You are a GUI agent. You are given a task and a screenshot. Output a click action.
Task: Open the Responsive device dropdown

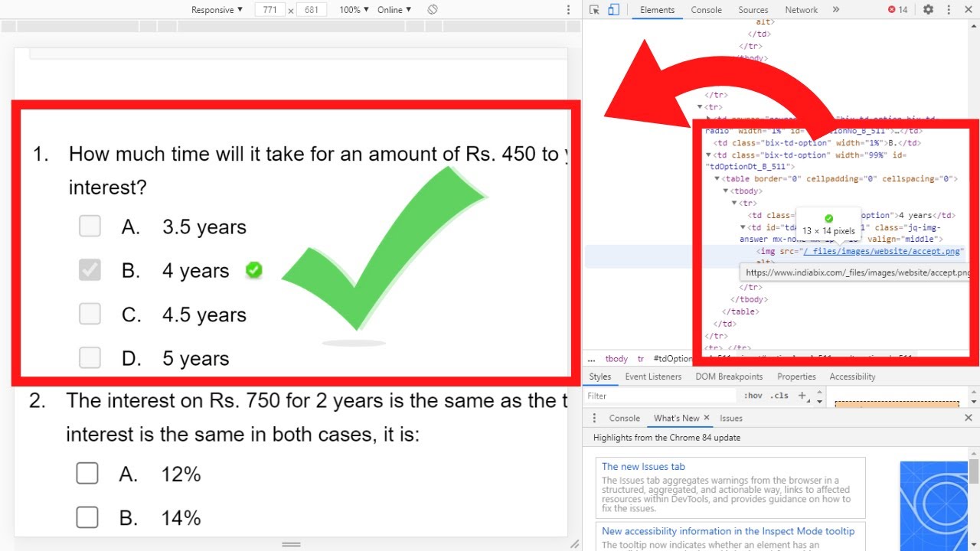click(217, 10)
